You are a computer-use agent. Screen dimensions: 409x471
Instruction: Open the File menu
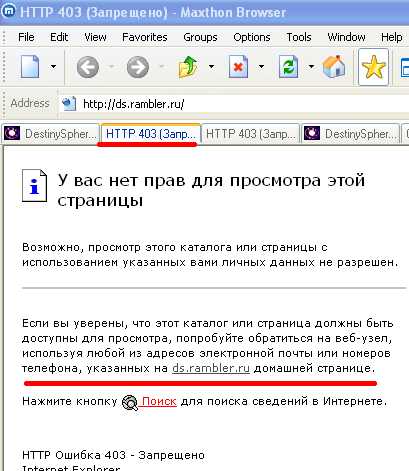26,37
